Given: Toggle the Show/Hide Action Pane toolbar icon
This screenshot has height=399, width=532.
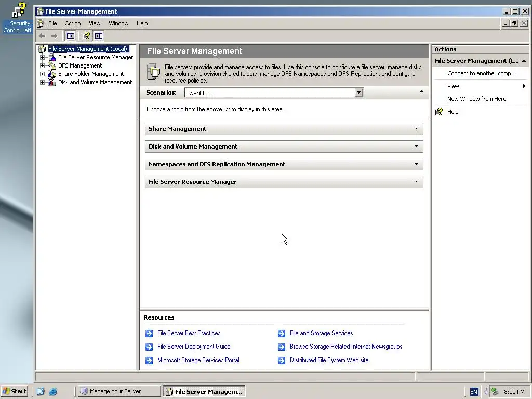Looking at the screenshot, I should point(99,36).
